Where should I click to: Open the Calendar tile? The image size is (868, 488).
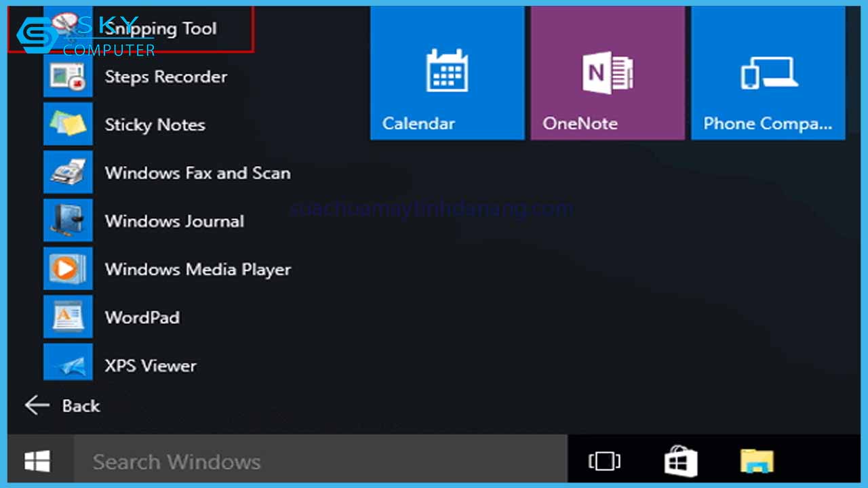[x=447, y=73]
